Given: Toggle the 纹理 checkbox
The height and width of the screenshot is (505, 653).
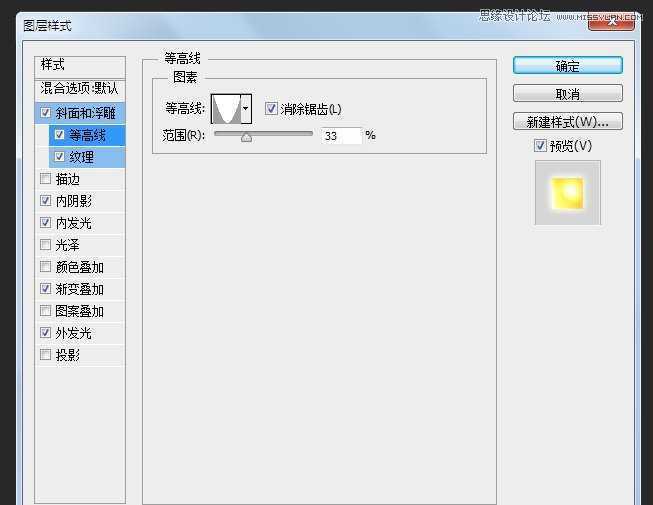Looking at the screenshot, I should (59, 157).
